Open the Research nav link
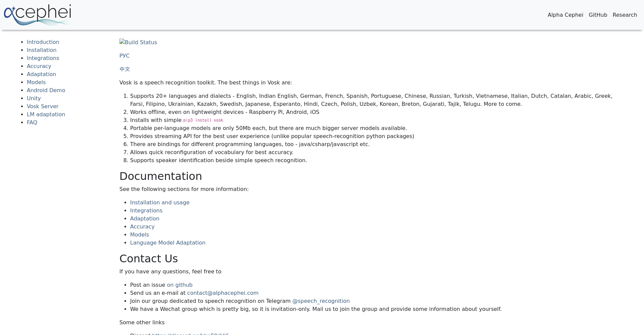 (625, 15)
